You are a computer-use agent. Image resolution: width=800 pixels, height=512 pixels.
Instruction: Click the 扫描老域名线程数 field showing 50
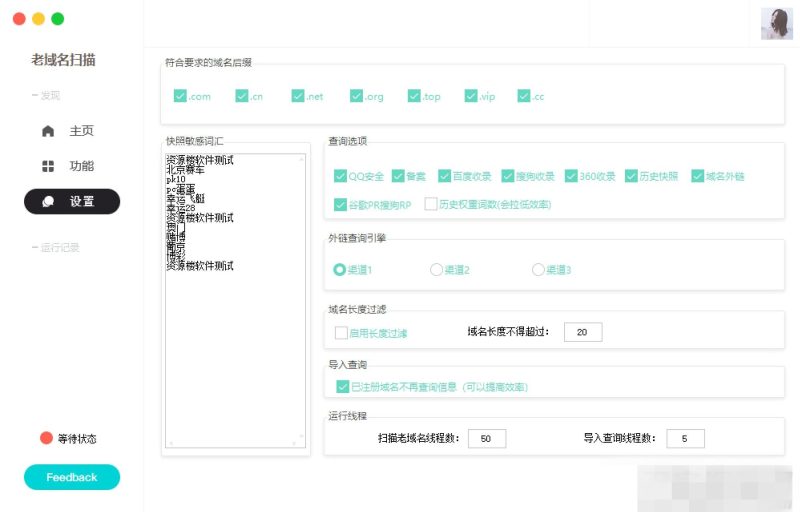coord(487,439)
